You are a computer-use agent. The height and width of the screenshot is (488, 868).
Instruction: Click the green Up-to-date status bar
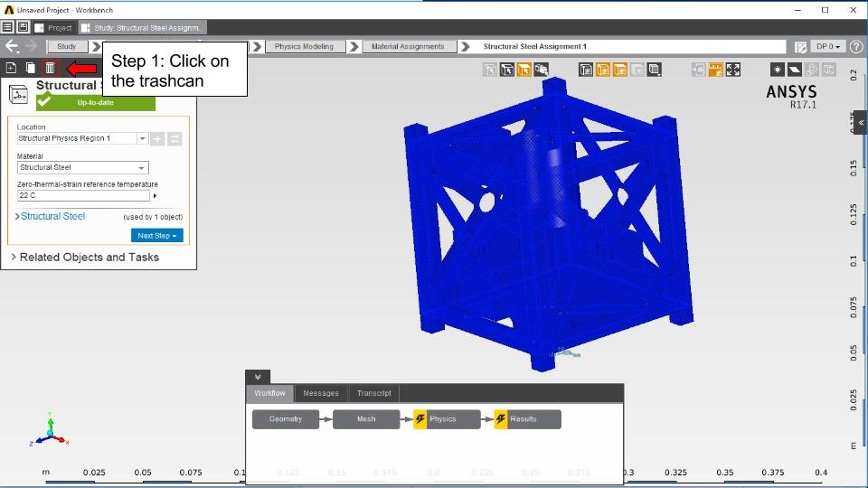pos(96,102)
